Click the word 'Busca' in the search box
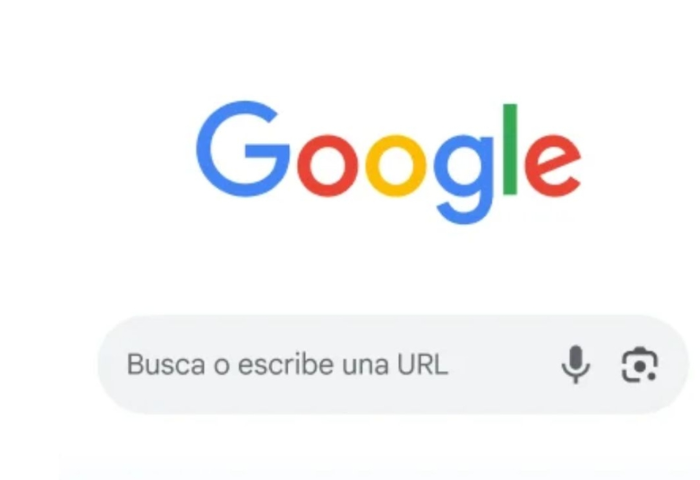 pyautogui.click(x=166, y=364)
